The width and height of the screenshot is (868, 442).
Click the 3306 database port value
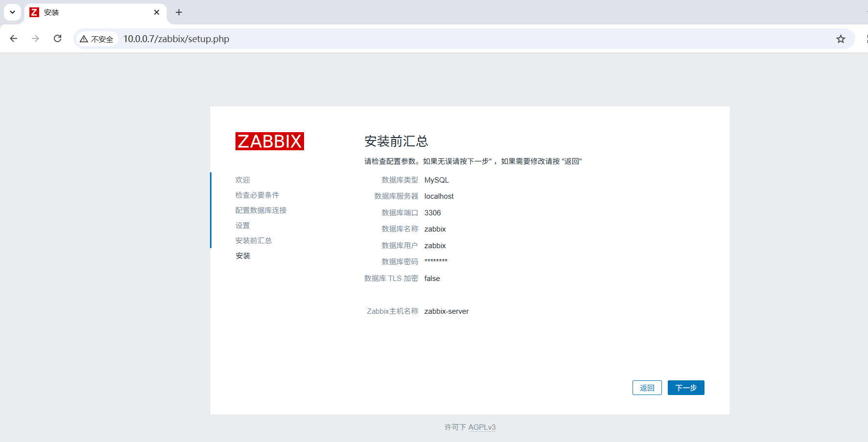click(433, 213)
